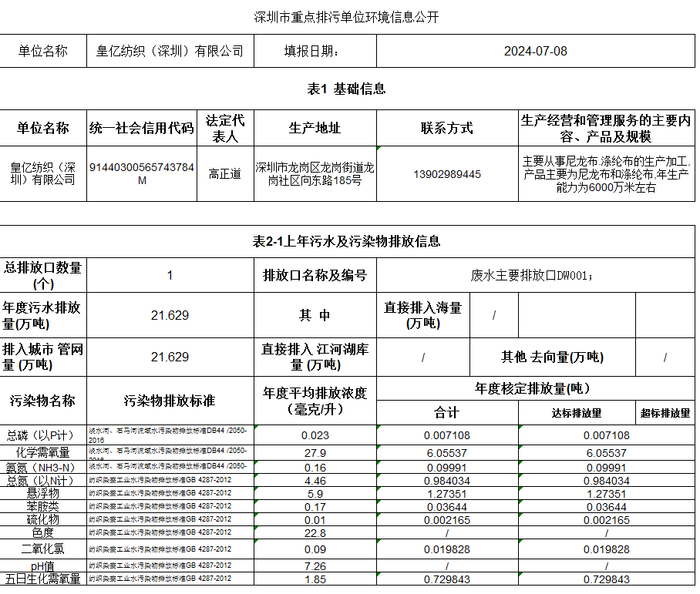The image size is (700, 594).
Task: Click the 生产经营和管理服务的主要内容 header
Action: coord(607,128)
